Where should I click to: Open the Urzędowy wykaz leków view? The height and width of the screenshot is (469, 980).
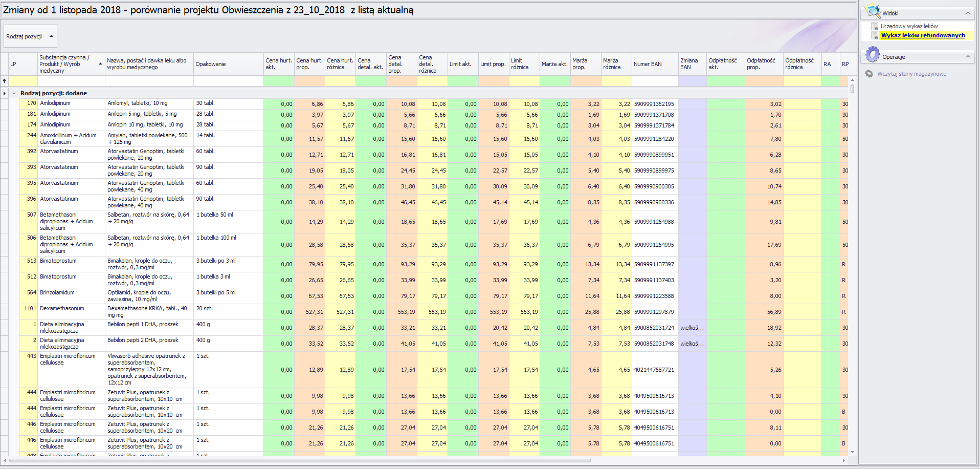point(909,26)
